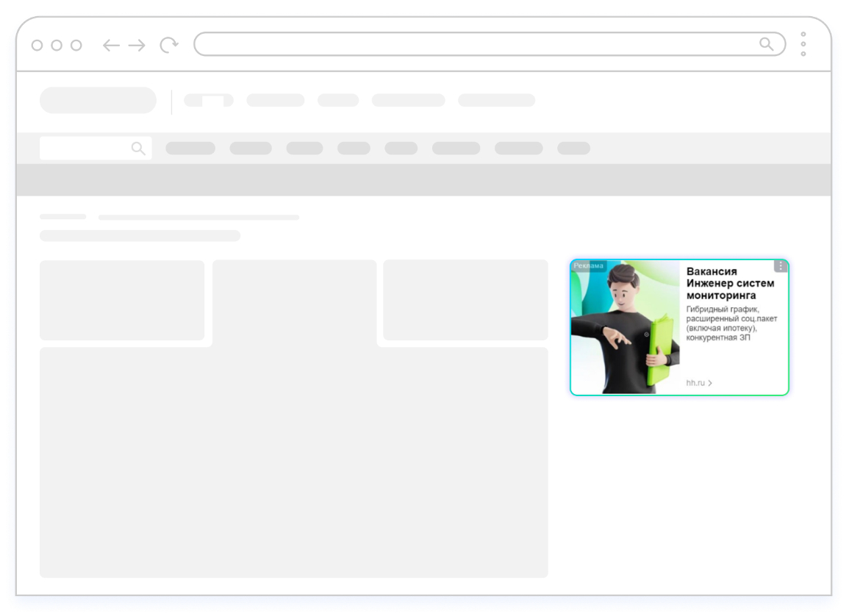Click the browser forward arrow
Viewport: 849px width, 616px height.
coord(137,46)
